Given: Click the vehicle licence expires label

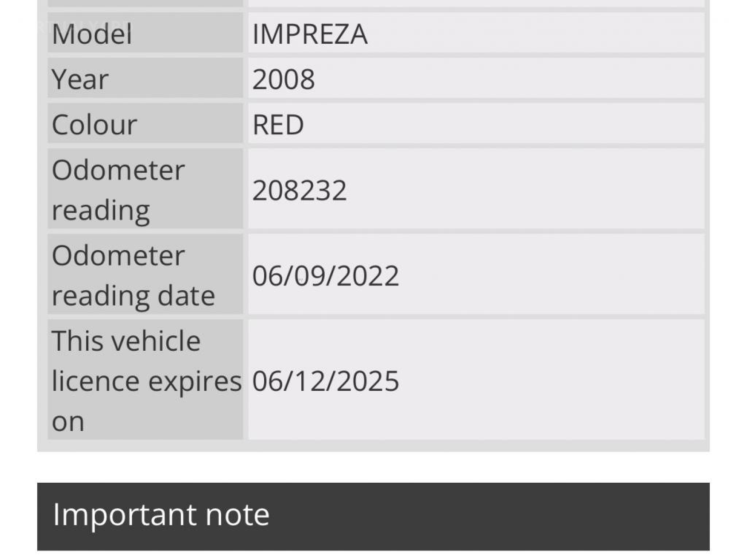Looking at the screenshot, I should click(145, 380).
